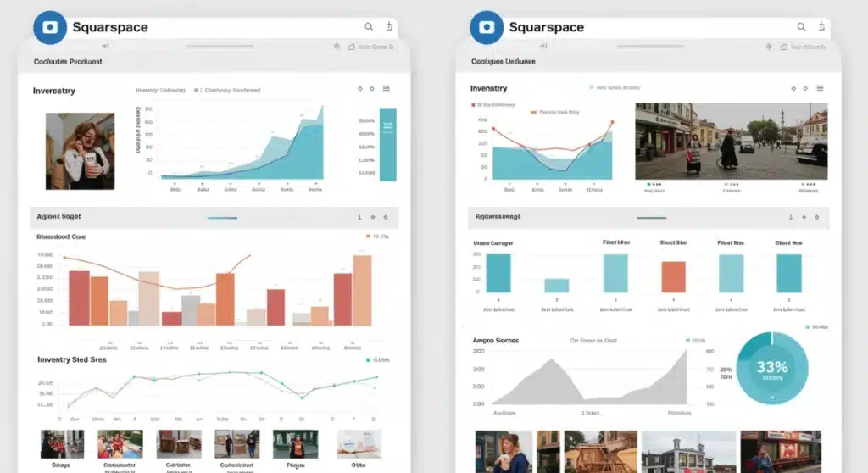Click the pin icon in the left dashboard toolbar

[337, 47]
